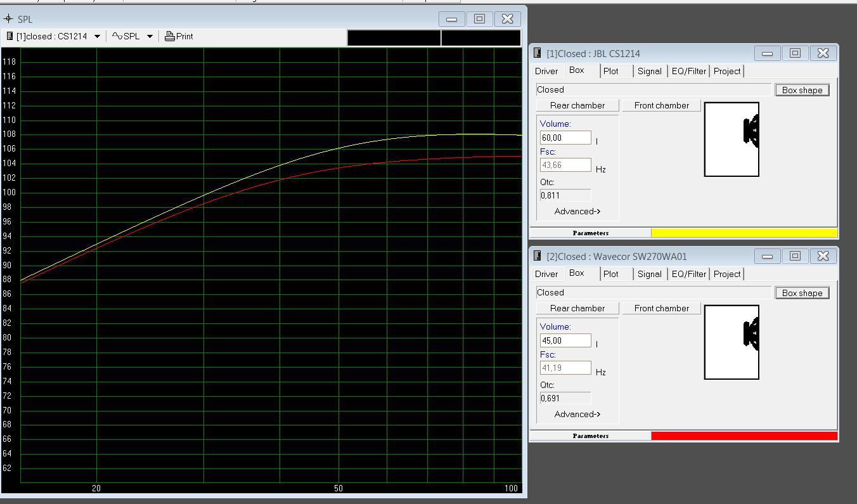Close the Wavecor SW270WA01 window
Viewport: 857px width, 504px height.
pyautogui.click(x=823, y=256)
